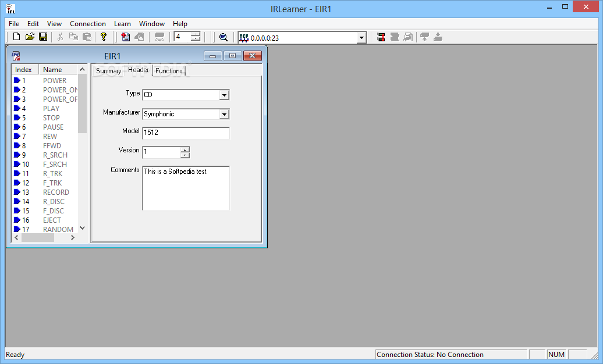This screenshot has height=364, width=603.
Task: Select the STOP row in the list
Action: click(x=45, y=117)
